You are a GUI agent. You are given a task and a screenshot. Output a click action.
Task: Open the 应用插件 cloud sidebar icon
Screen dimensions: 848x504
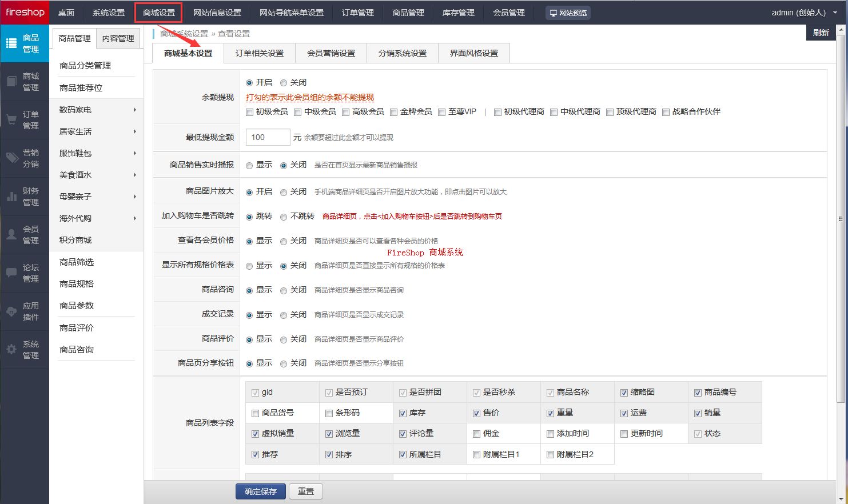(11, 311)
